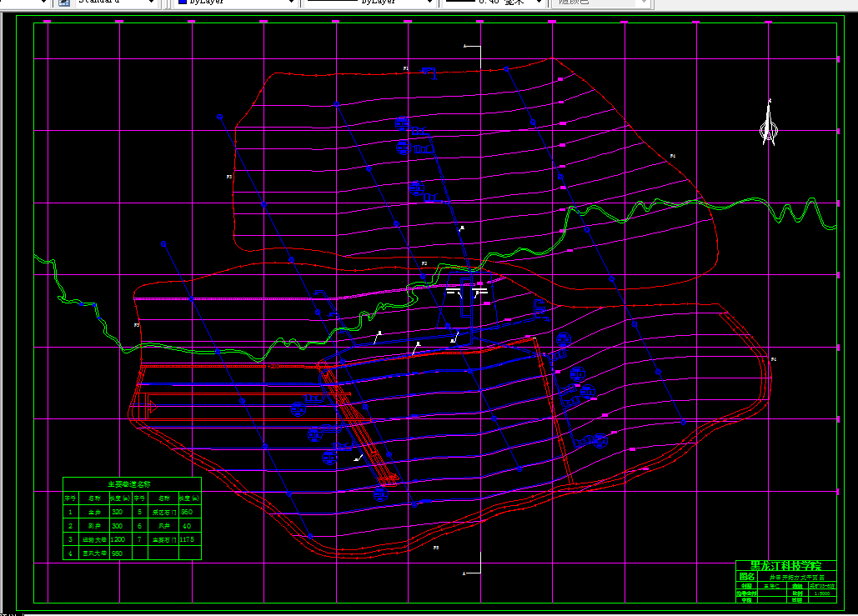Select the top section marker A

click(464, 46)
